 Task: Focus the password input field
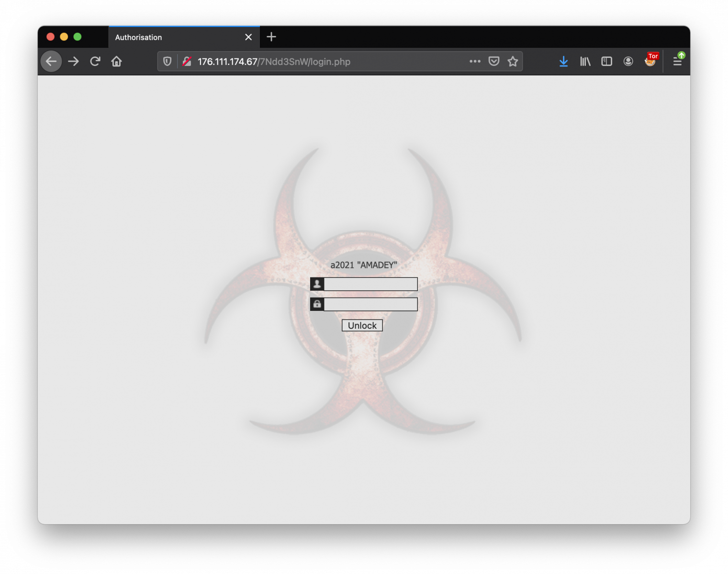point(370,304)
